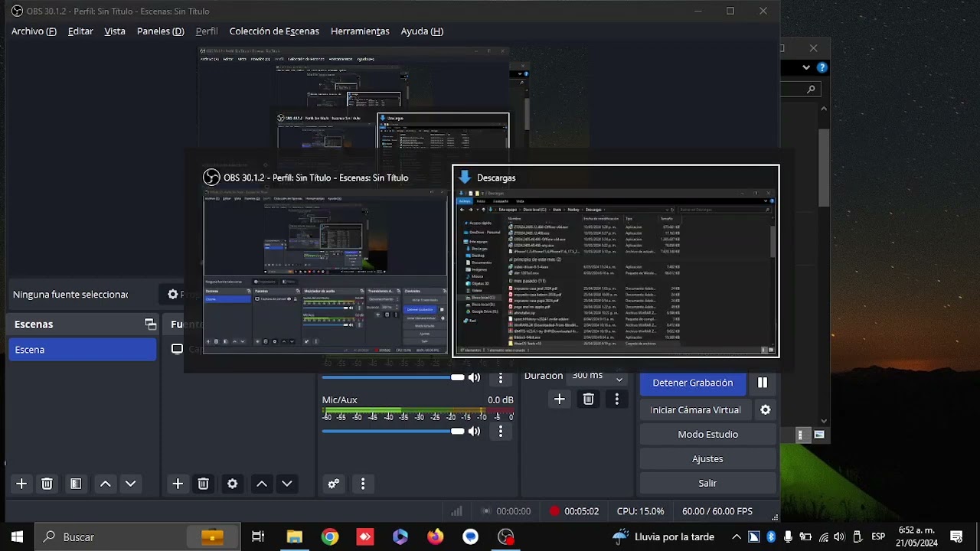Open the Vista menu
980x551 pixels.
point(115,31)
